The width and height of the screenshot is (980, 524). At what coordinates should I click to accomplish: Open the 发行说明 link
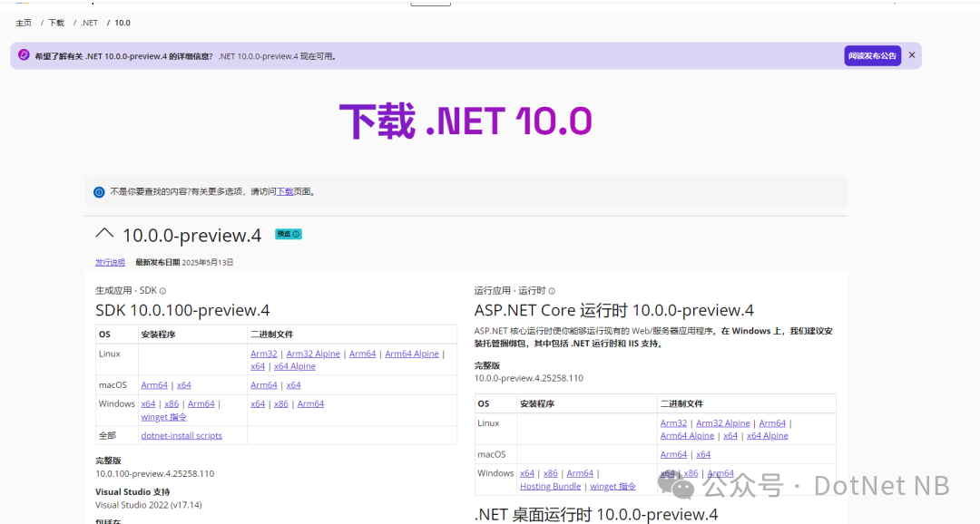[110, 262]
